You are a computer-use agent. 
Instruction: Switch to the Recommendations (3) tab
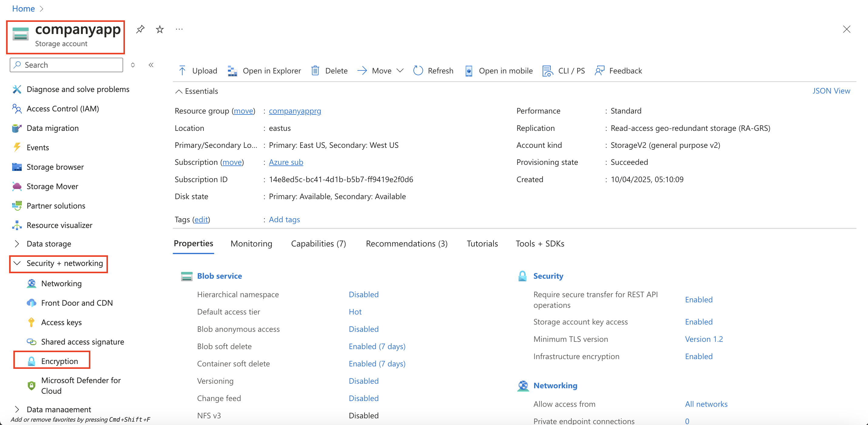(407, 243)
